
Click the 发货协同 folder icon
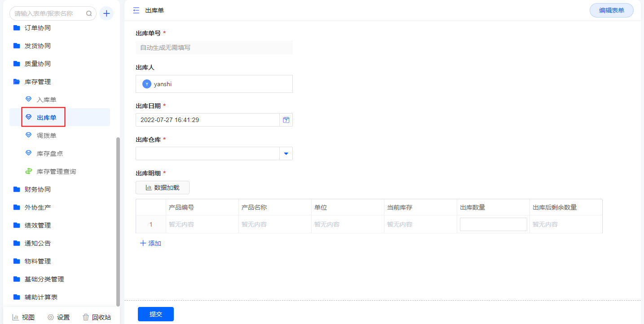click(x=17, y=46)
